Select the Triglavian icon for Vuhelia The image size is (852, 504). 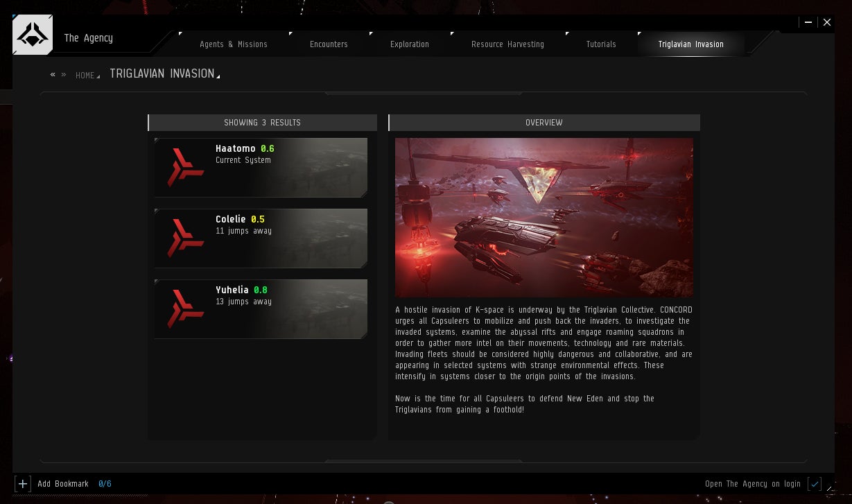coord(184,309)
